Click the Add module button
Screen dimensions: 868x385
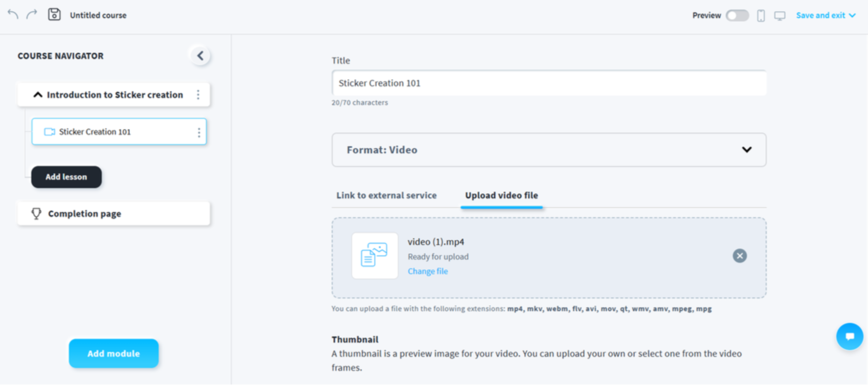pos(113,353)
